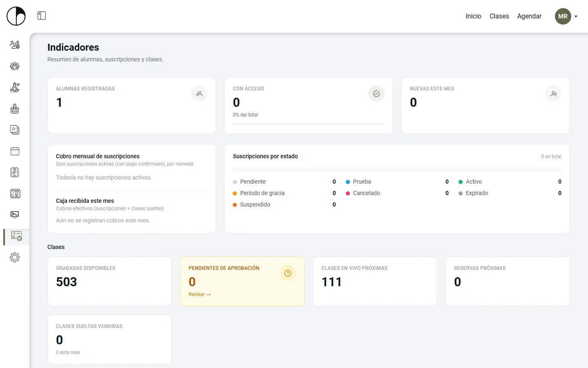Click the '0 en total' text
This screenshot has height=368, width=588.
551,157
